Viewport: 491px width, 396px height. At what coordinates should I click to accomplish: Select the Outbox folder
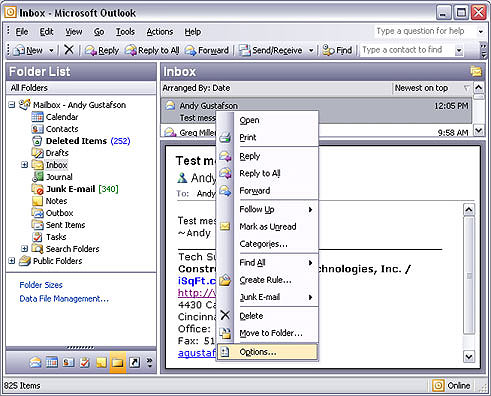coord(52,213)
